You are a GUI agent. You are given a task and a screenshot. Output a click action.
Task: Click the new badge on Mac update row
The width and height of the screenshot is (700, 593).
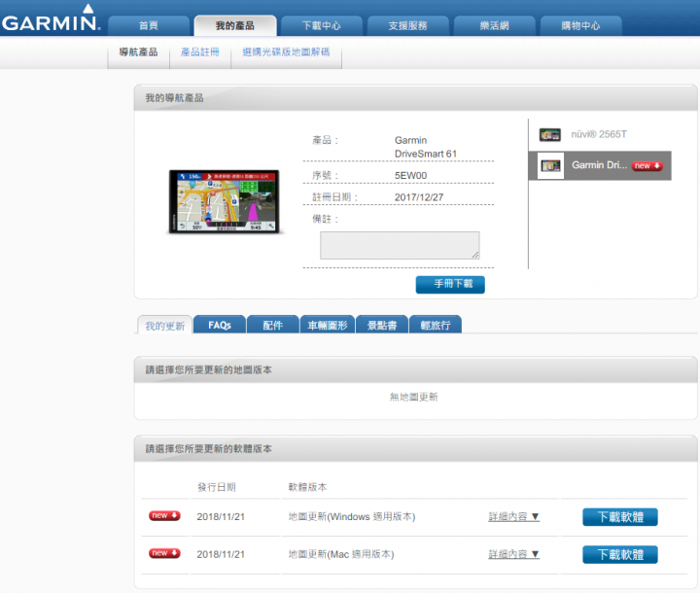164,553
